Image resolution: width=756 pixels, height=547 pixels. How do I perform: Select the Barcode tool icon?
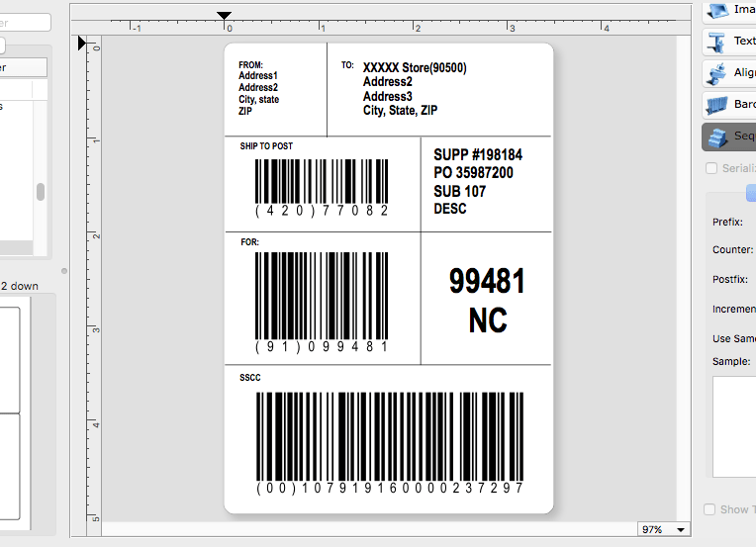(717, 105)
